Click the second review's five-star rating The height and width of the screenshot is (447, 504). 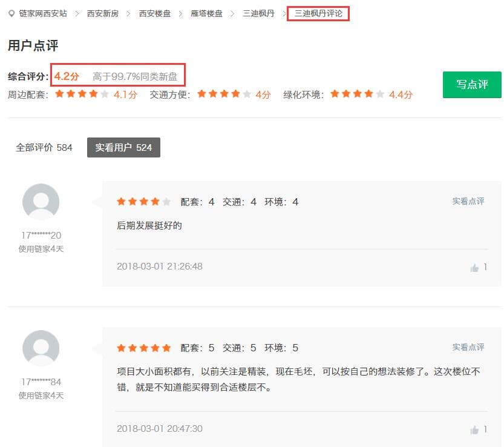pos(143,348)
